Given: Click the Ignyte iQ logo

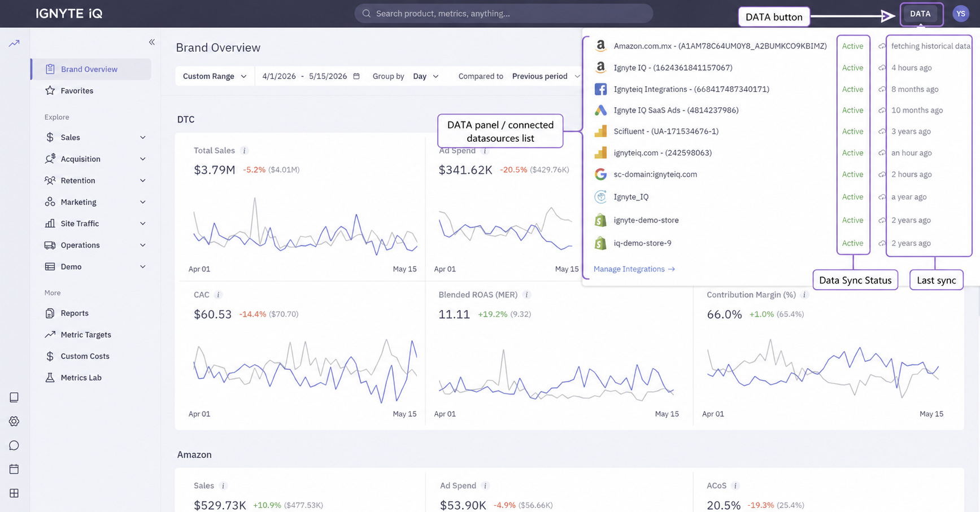Looking at the screenshot, I should 69,14.
